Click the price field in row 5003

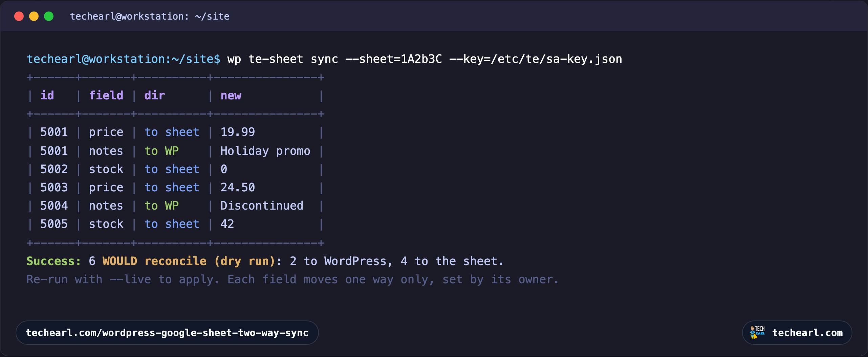(x=106, y=188)
